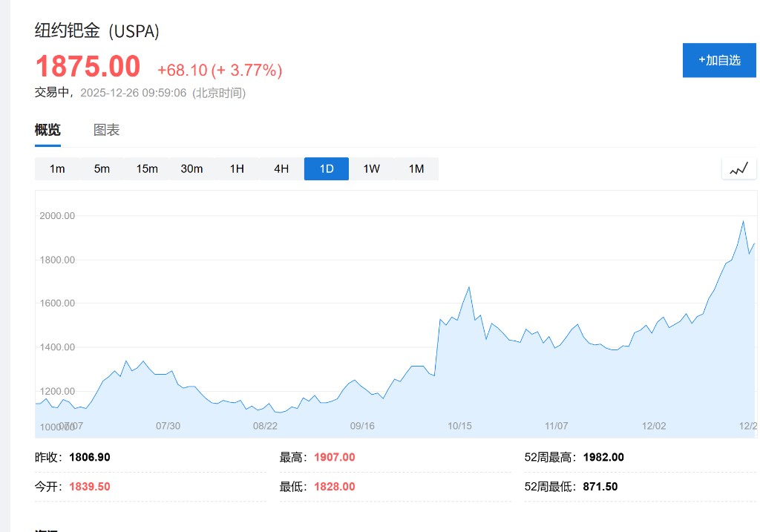Click the 52周最高 value 1982.00

pyautogui.click(x=603, y=457)
